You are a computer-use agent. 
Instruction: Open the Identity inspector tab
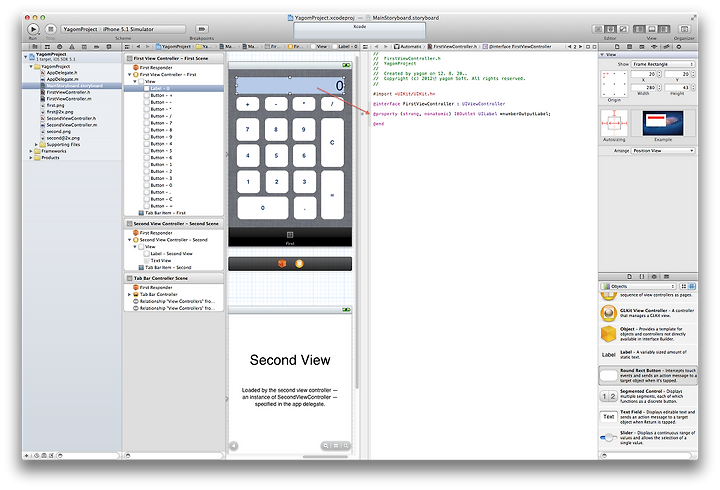(x=642, y=46)
